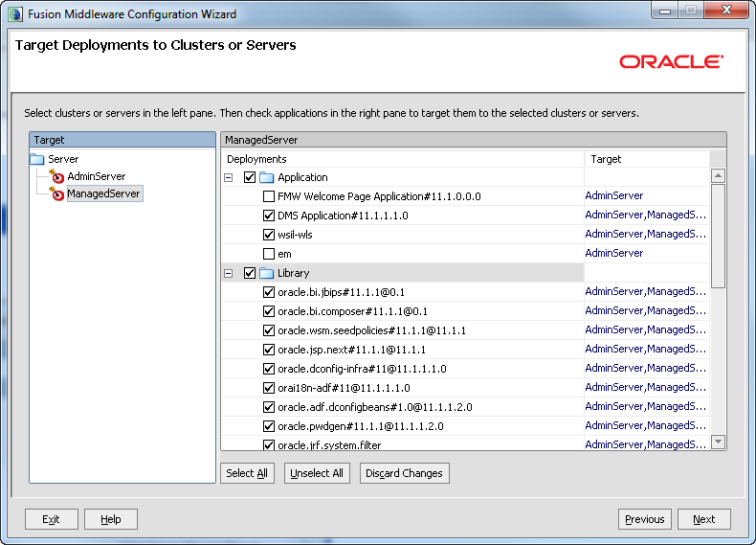Uncheck oracle.jsp.next#11.1.1@11.1.1 checkbox

(x=269, y=350)
